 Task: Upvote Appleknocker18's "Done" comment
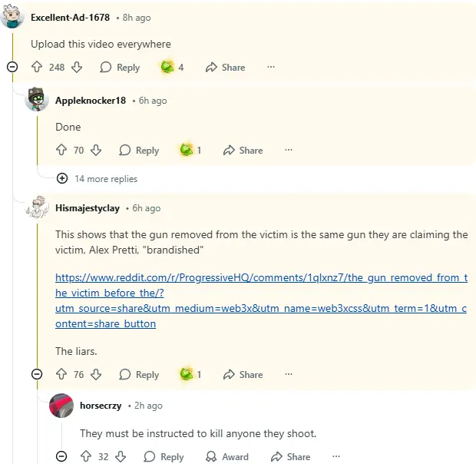tap(61, 151)
